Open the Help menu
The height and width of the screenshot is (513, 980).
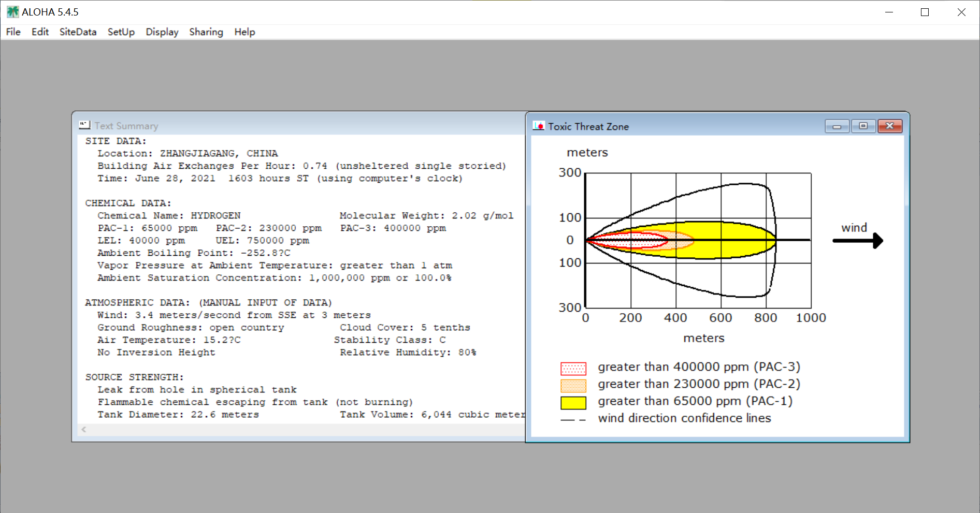(244, 32)
